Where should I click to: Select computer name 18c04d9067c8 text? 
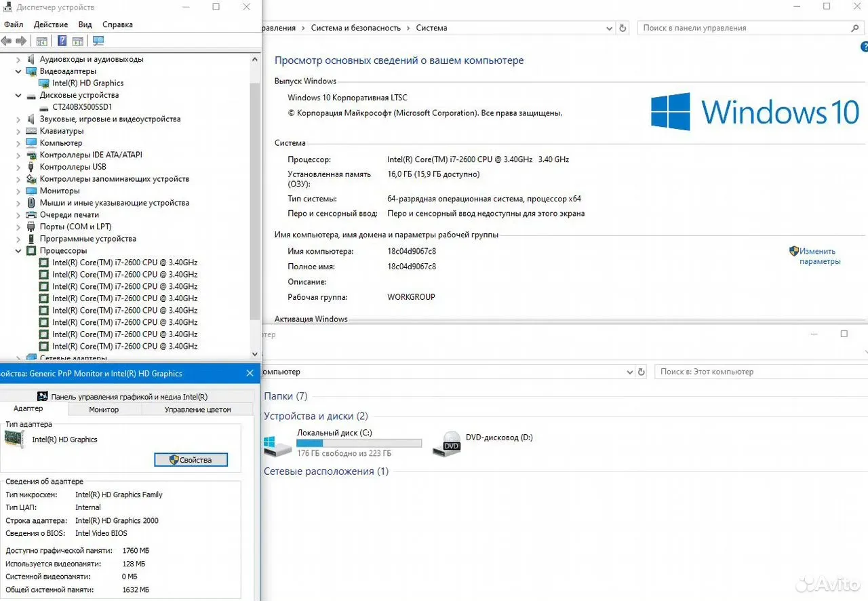(412, 251)
